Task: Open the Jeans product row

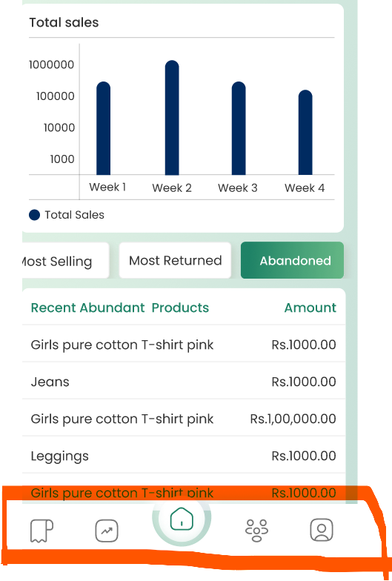Action: pos(184,382)
